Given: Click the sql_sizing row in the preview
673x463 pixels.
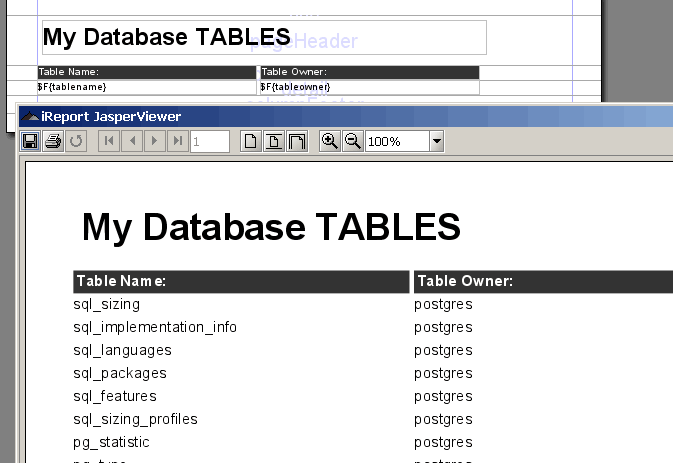Looking at the screenshot, I should [106, 304].
